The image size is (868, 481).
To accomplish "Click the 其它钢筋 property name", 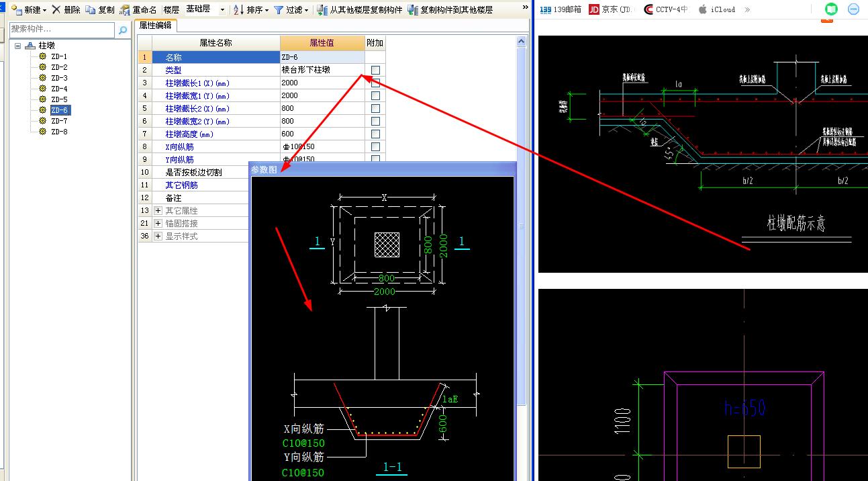I will [181, 185].
